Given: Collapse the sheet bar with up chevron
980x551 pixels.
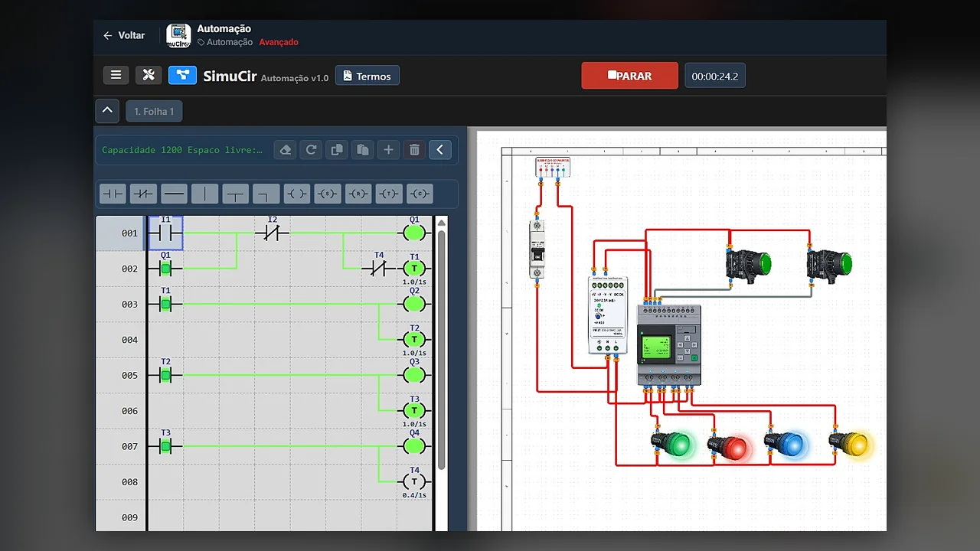Looking at the screenshot, I should click(107, 110).
